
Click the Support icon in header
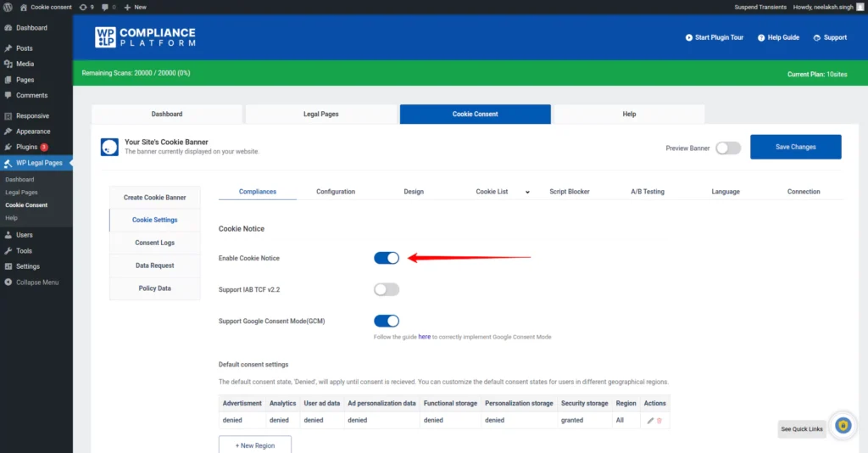(x=817, y=37)
